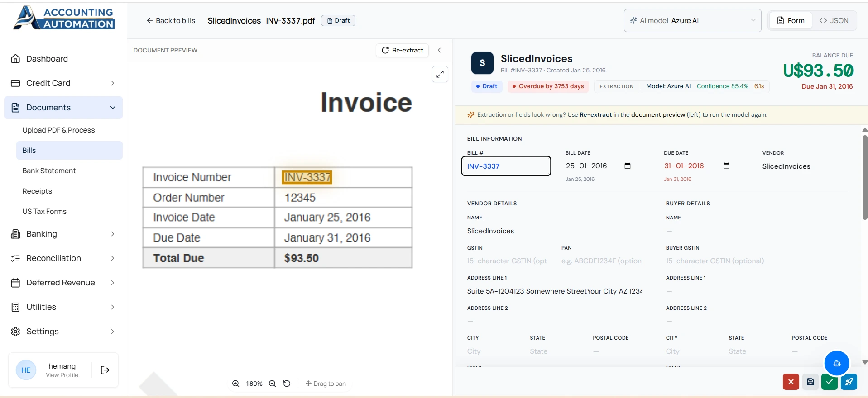Viewport: 868px width, 398px height.
Task: Click the Vendor value SlicedInvoices
Action: (786, 166)
